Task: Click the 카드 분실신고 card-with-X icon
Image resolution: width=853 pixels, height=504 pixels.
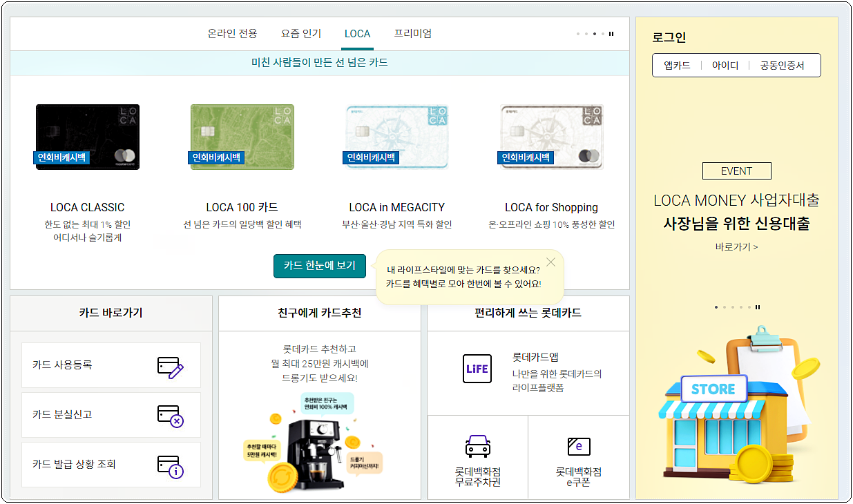Action: pyautogui.click(x=170, y=416)
